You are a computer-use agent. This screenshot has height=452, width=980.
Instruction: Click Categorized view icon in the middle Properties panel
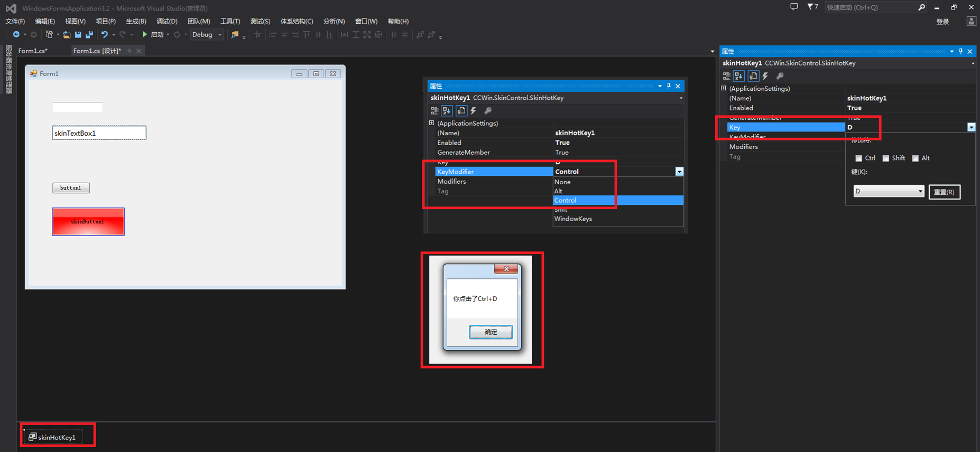(434, 111)
